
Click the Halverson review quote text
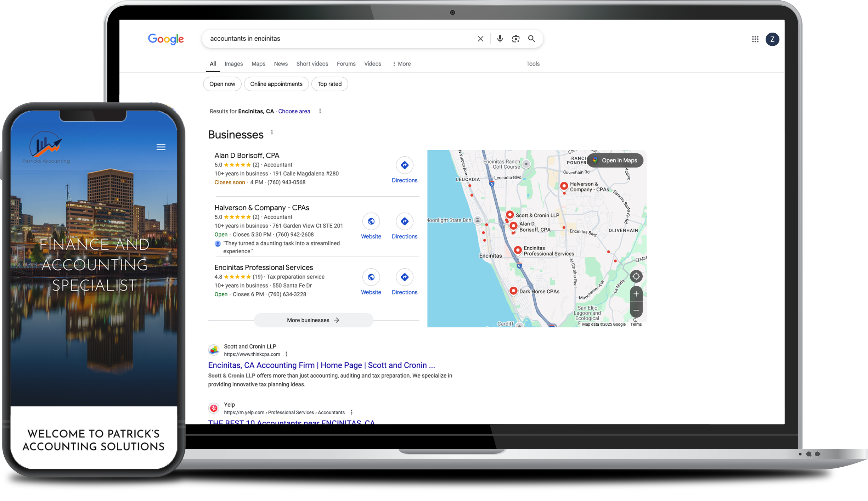click(x=281, y=247)
